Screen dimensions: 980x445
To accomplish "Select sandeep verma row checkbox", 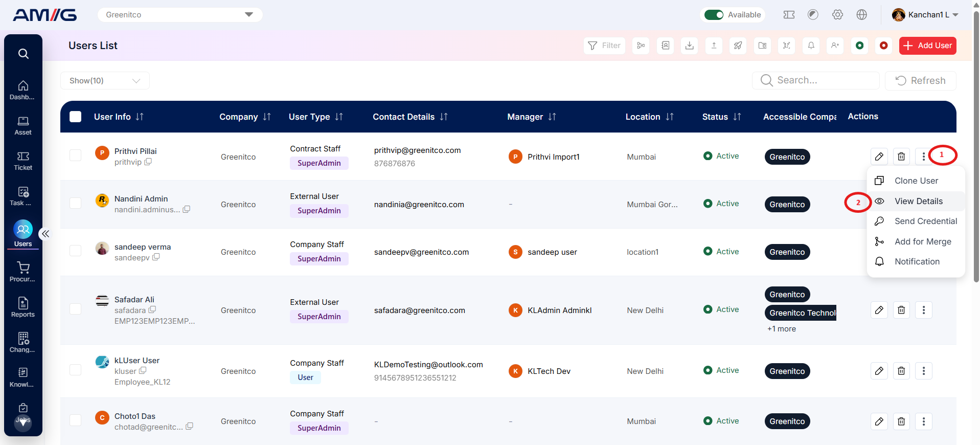I will click(x=76, y=251).
